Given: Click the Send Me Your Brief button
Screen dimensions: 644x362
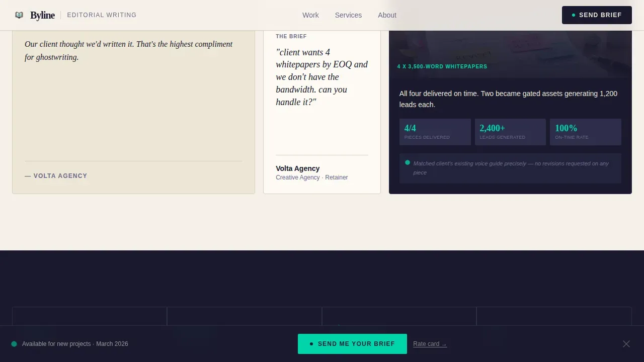Looking at the screenshot, I should point(352,344).
